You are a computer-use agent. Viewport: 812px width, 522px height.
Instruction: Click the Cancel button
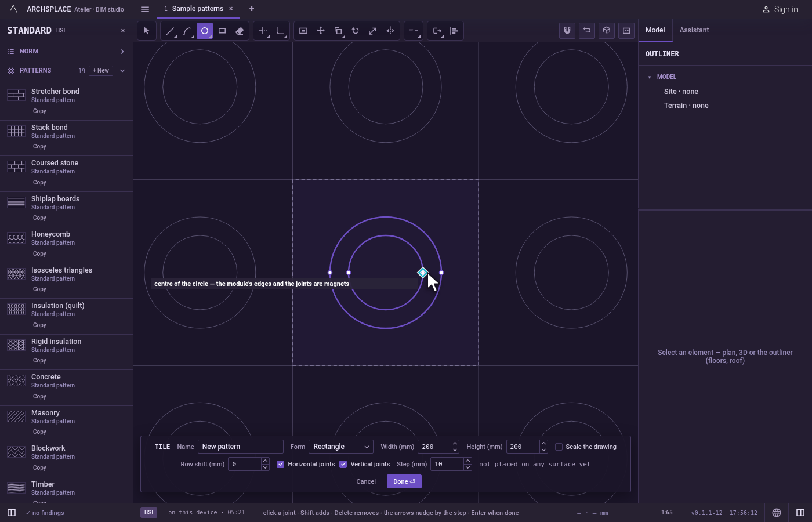366,481
